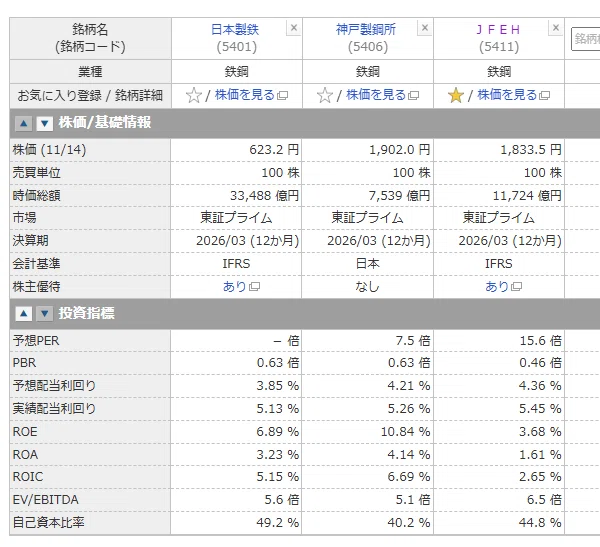Image resolution: width=600 pixels, height=547 pixels.
Task: Select 神戸製鋼所 予想PER value 7.5 倍
Action: (x=413, y=340)
